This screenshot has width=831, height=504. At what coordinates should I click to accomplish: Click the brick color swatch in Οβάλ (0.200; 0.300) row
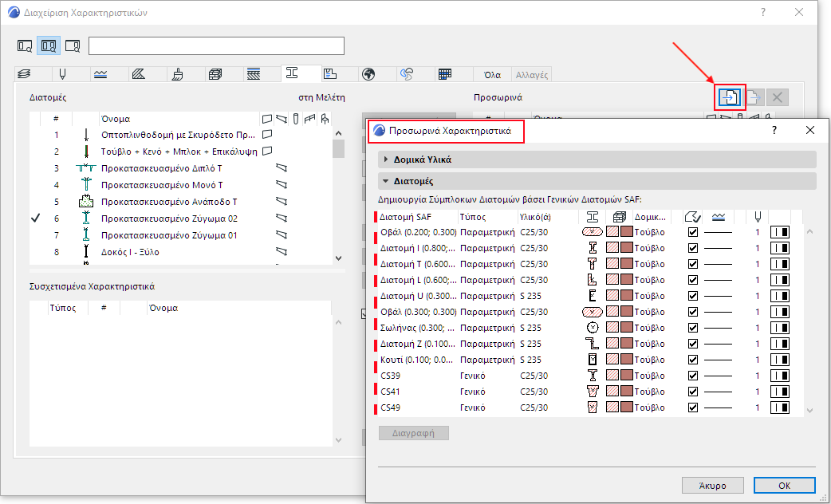click(x=627, y=232)
